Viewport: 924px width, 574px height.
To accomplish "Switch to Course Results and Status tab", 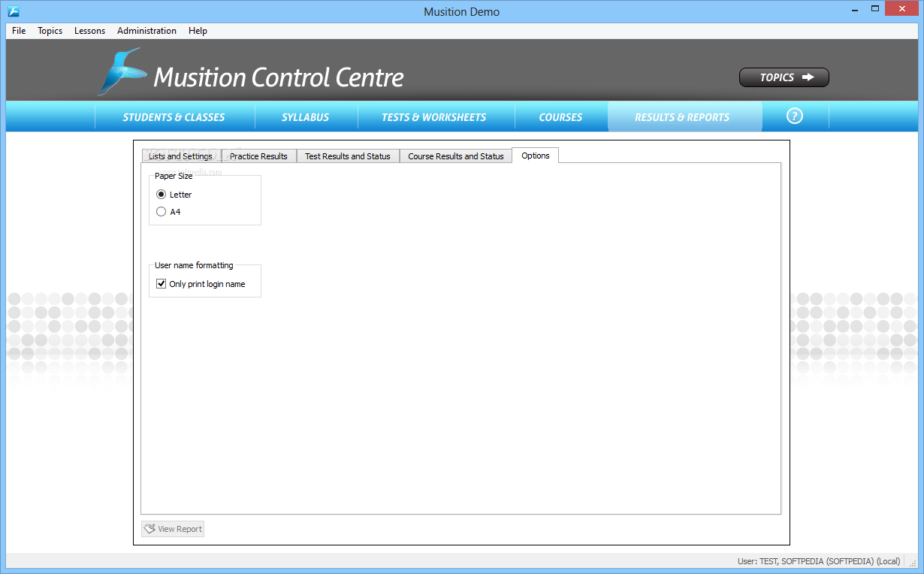I will pos(456,156).
